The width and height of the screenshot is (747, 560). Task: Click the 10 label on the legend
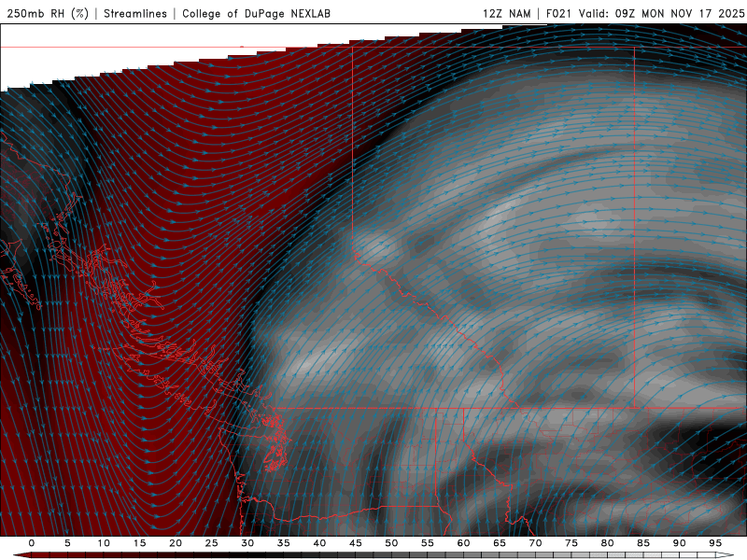tap(104, 543)
